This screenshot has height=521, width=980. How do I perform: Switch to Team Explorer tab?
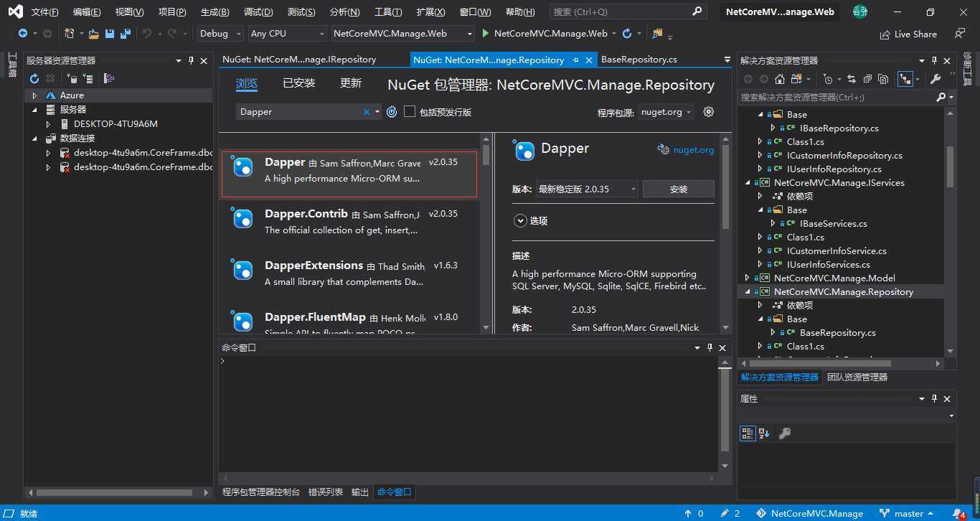857,377
